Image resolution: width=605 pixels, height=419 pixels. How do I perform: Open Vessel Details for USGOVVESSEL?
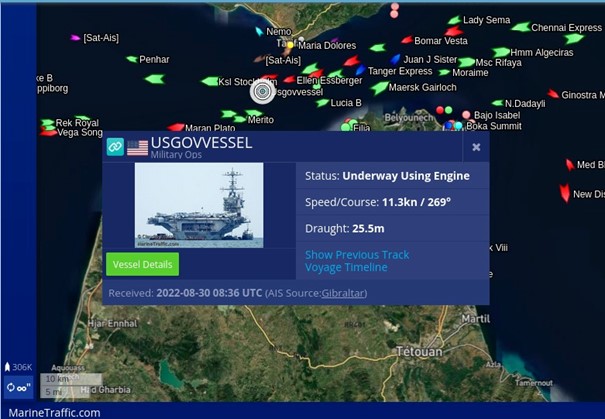pos(142,264)
